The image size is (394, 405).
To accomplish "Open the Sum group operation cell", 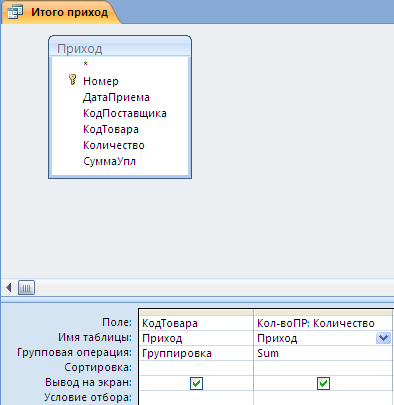I will click(x=323, y=353).
